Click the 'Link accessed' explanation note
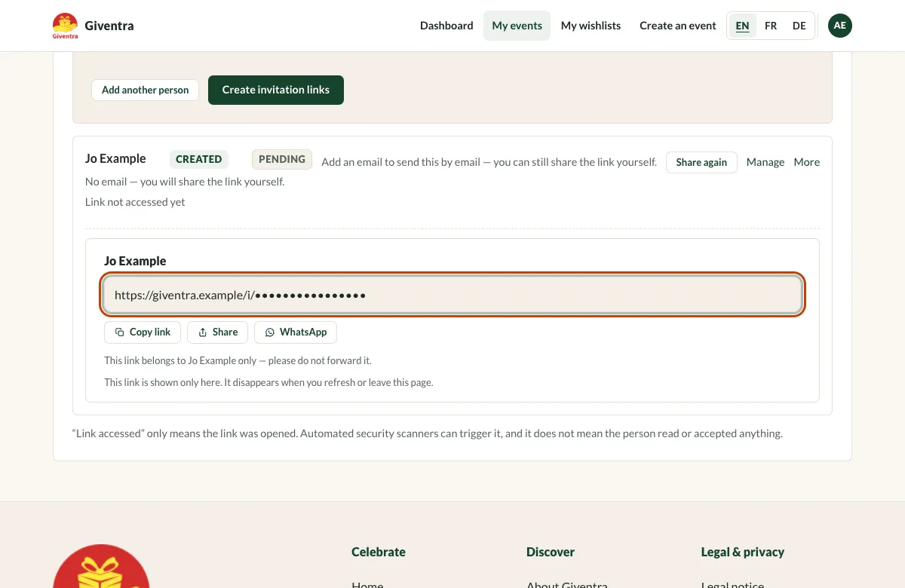The image size is (905, 588). pyautogui.click(x=428, y=433)
